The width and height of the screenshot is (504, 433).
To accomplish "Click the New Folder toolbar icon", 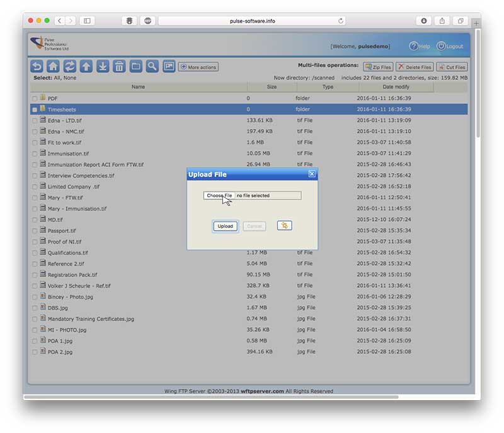I will tap(135, 66).
